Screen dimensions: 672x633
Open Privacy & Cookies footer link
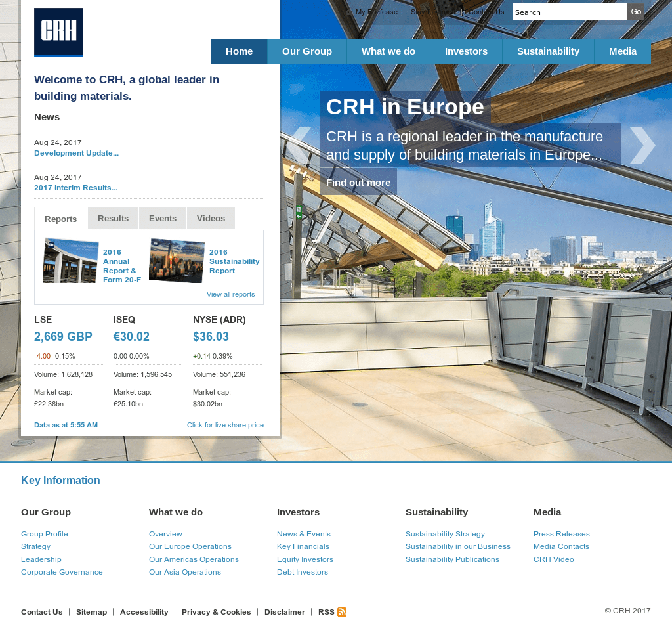point(216,612)
